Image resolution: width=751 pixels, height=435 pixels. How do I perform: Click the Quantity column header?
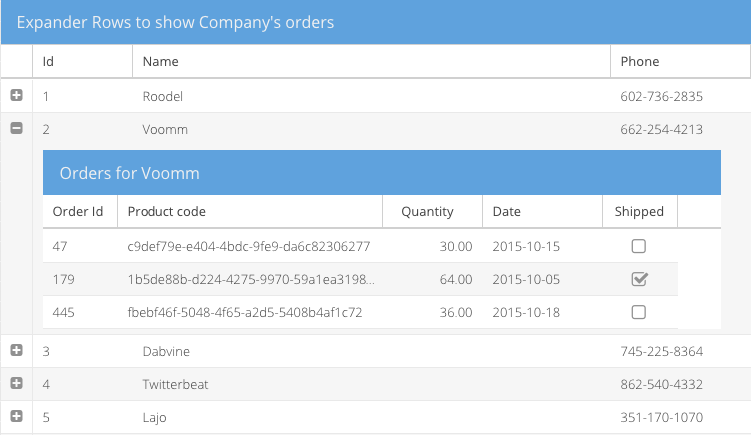432,211
